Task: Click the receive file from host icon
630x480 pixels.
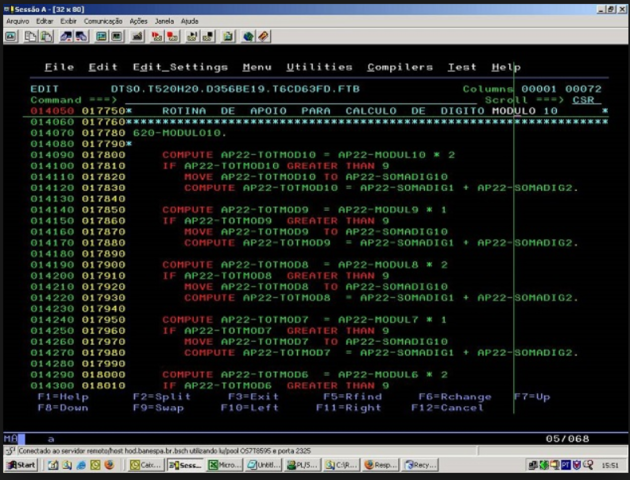Action: (x=81, y=37)
